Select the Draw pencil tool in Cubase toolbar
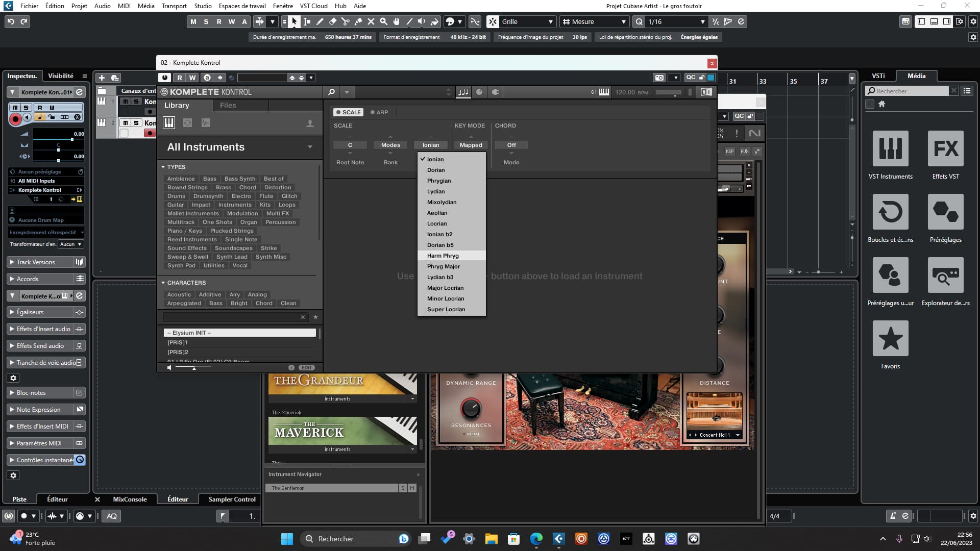This screenshot has height=551, width=980. (x=320, y=21)
